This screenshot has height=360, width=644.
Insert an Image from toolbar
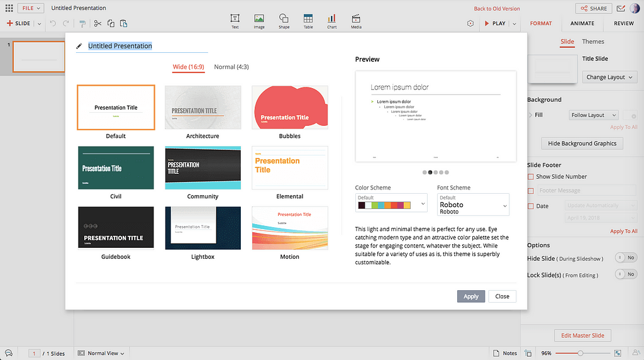(x=259, y=21)
